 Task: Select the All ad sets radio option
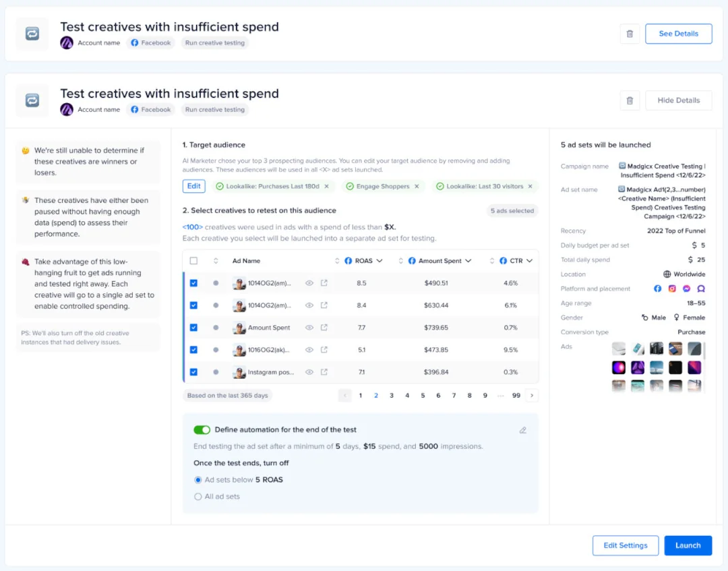(x=198, y=497)
